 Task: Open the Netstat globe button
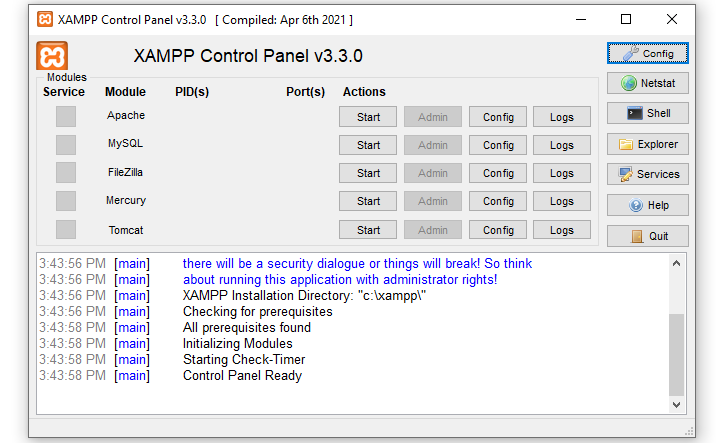pyautogui.click(x=648, y=83)
